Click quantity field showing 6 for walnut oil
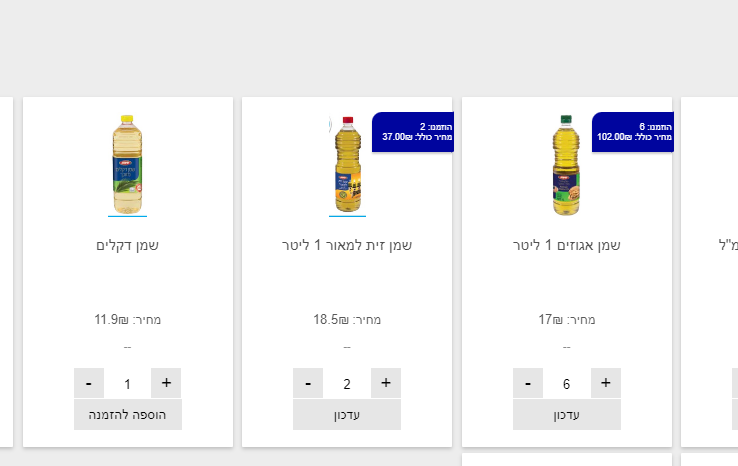 pos(566,384)
